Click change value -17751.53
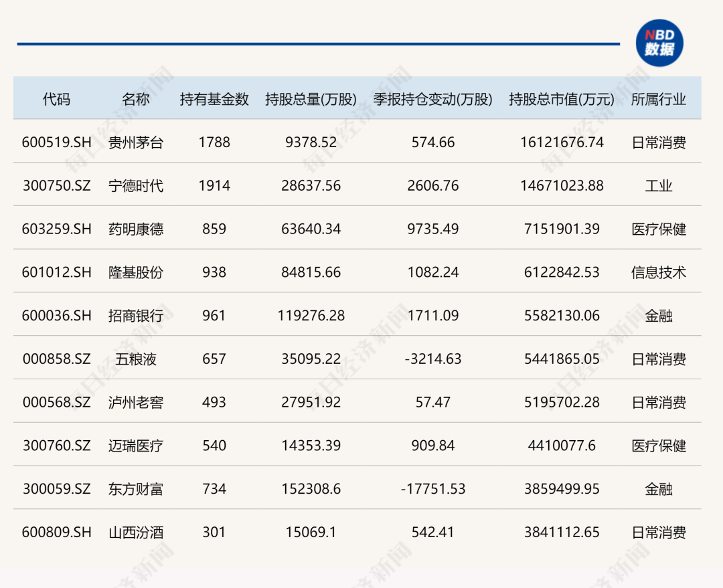 coord(432,489)
